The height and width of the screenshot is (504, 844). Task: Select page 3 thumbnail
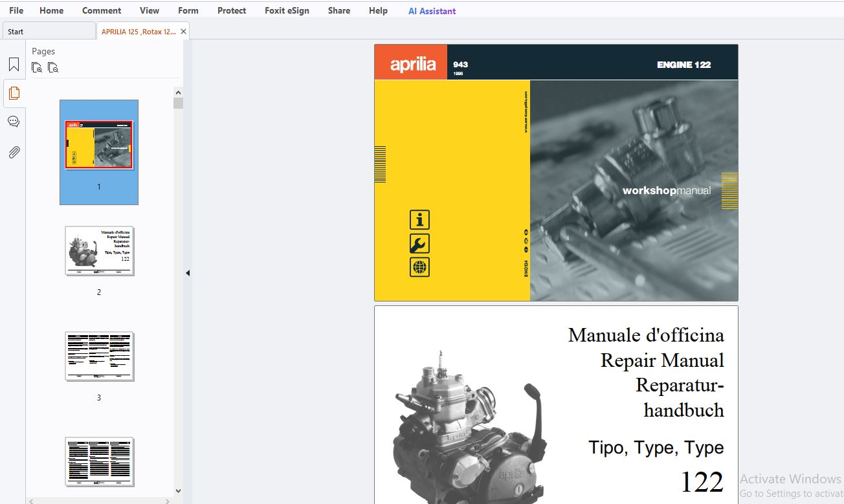click(x=99, y=356)
